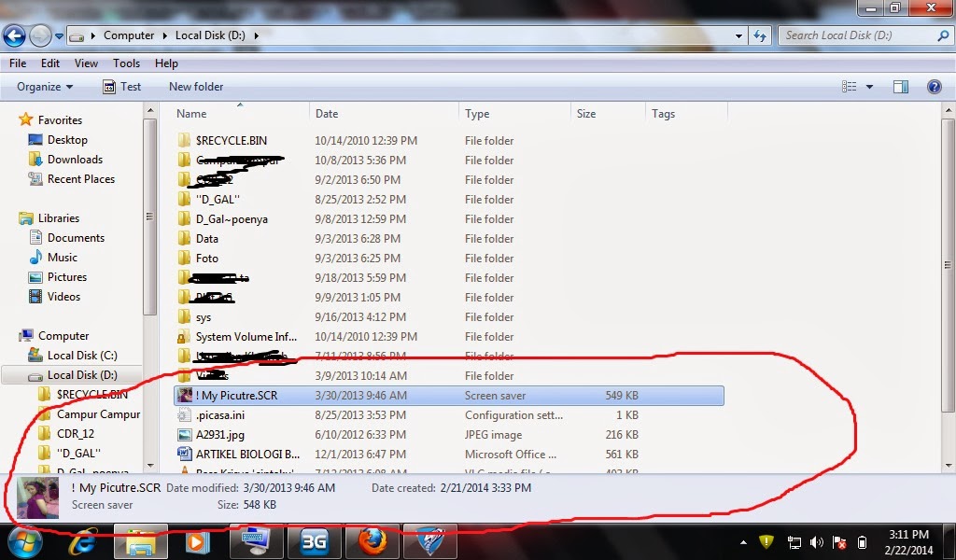Create a folder with New folder button

click(194, 86)
